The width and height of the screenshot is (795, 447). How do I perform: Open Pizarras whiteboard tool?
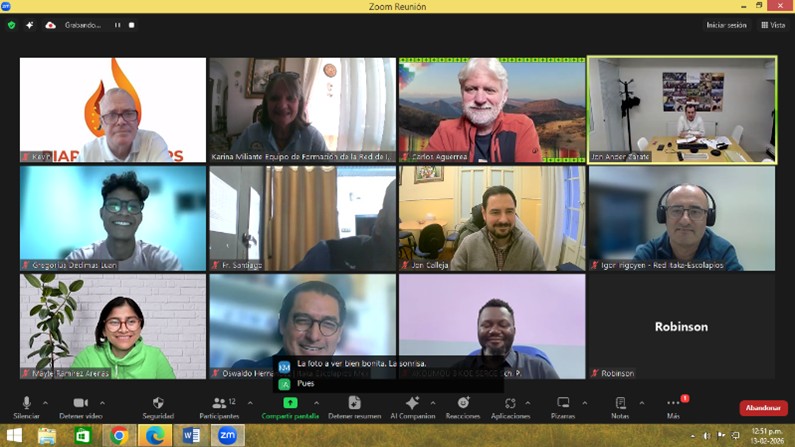pos(563,404)
